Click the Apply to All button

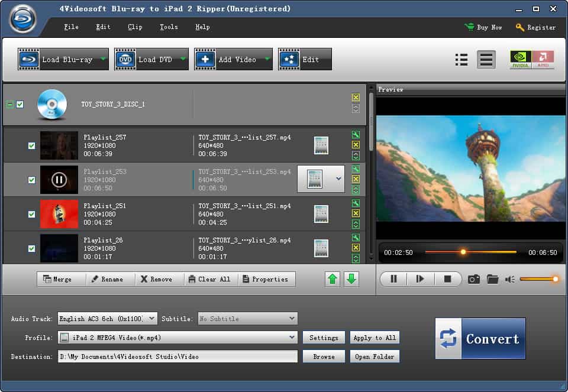pos(375,338)
